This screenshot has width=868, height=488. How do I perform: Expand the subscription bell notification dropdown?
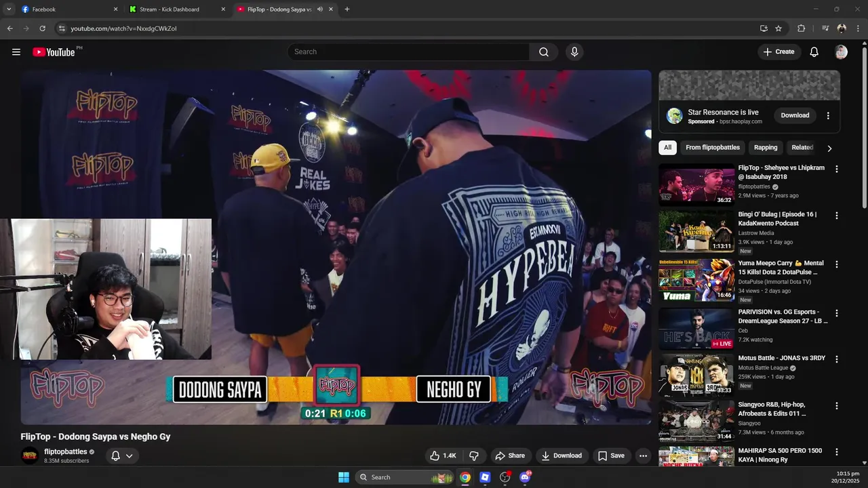click(x=122, y=455)
